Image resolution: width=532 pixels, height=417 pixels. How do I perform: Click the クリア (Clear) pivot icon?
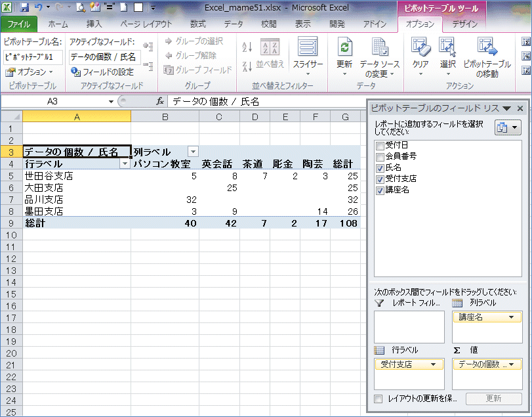(x=420, y=48)
